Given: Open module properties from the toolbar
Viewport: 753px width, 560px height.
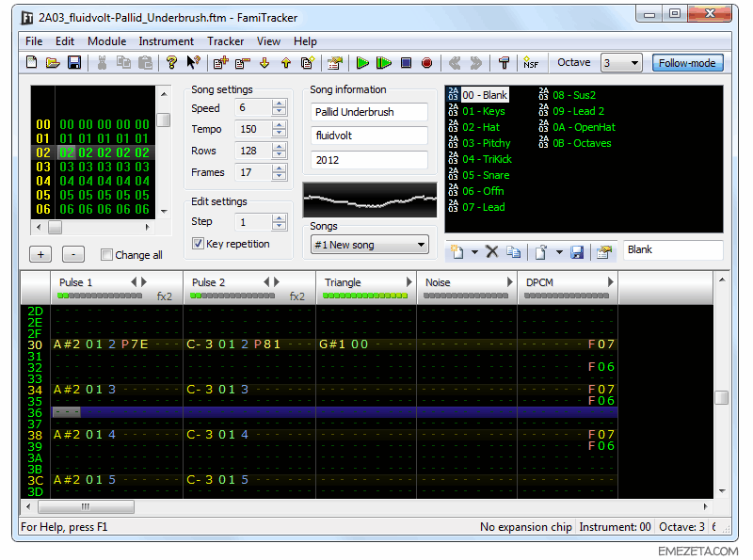Looking at the screenshot, I should click(x=335, y=63).
